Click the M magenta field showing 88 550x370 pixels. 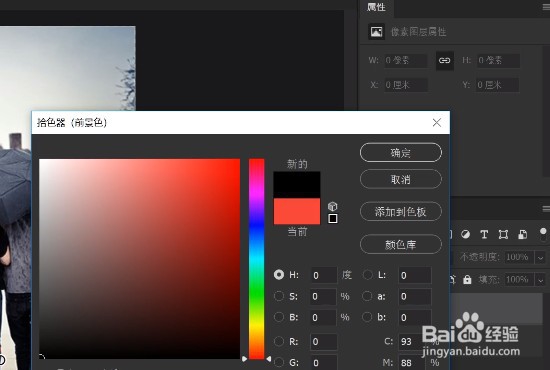[x=412, y=363]
